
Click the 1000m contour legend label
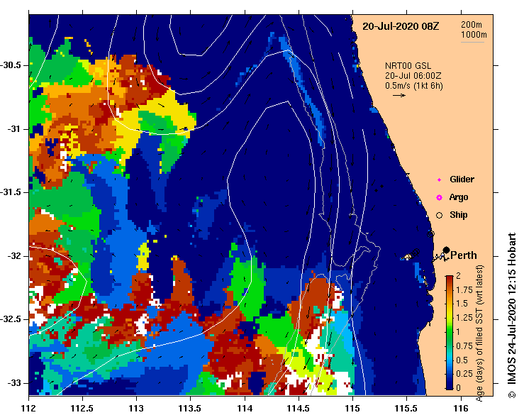click(x=474, y=35)
